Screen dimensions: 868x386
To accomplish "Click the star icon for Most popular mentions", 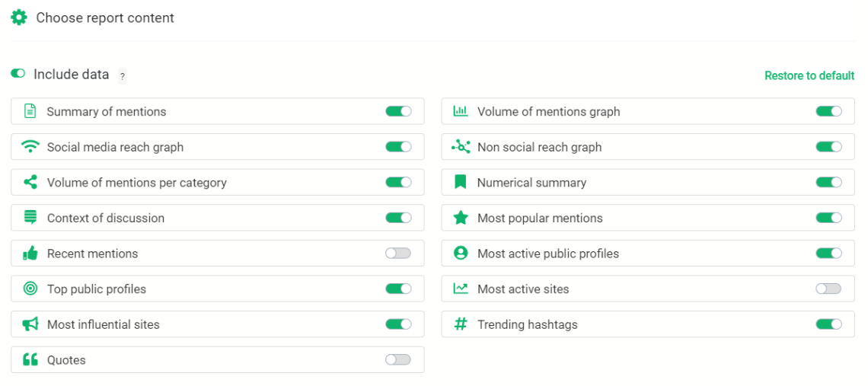I will click(461, 218).
